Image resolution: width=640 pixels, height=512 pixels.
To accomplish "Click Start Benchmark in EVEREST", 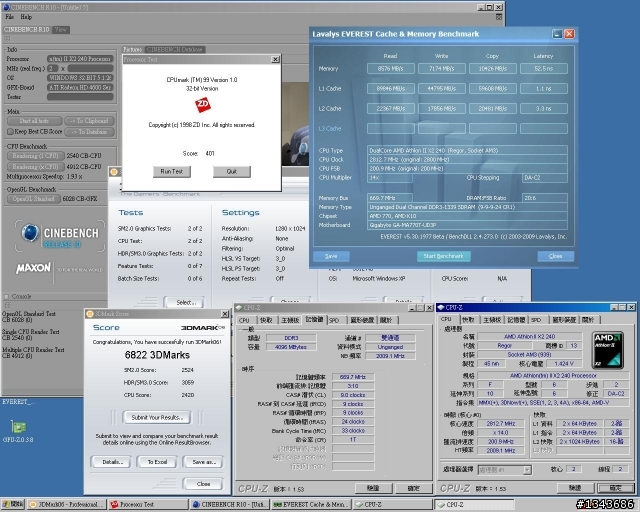I will [x=444, y=256].
